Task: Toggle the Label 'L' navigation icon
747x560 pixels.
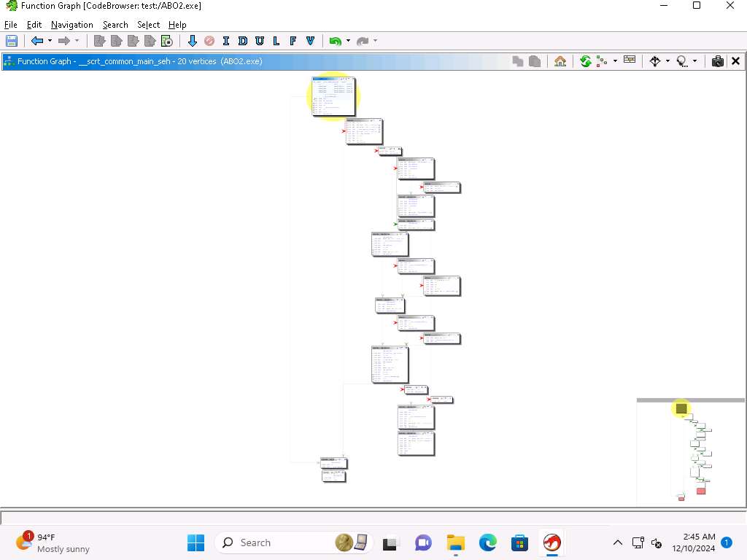Action: coord(276,41)
